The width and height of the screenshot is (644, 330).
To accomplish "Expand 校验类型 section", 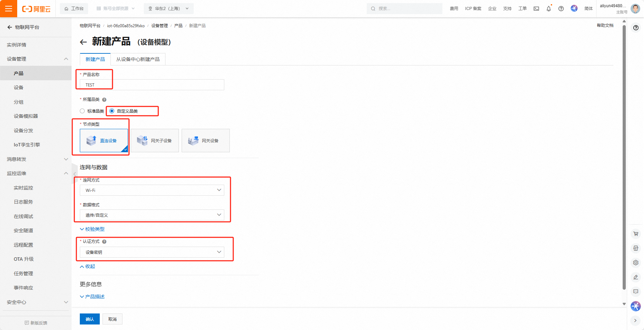I will 92,229.
